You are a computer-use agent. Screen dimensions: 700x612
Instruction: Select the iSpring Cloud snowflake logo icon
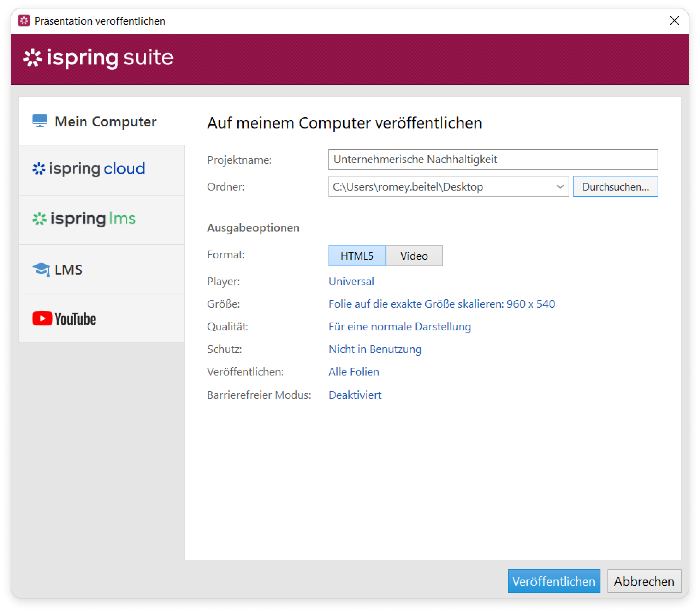tap(39, 169)
